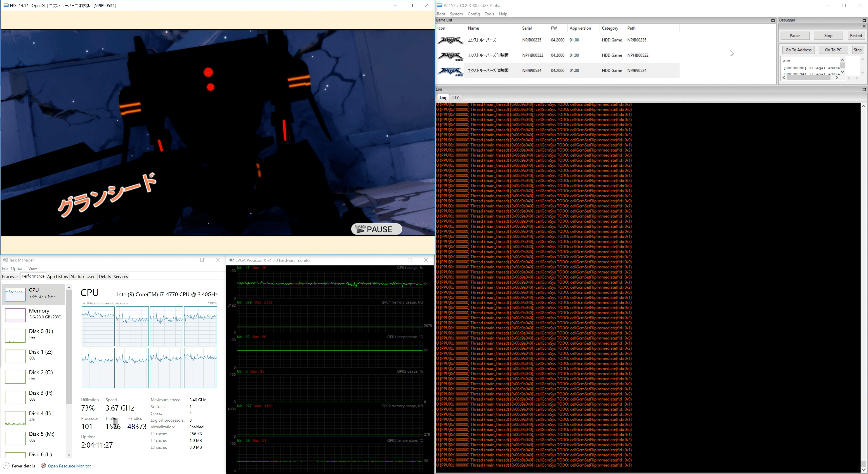Click log scrollbar down arrow
Screen dimensions: 868x474
pos(863,470)
